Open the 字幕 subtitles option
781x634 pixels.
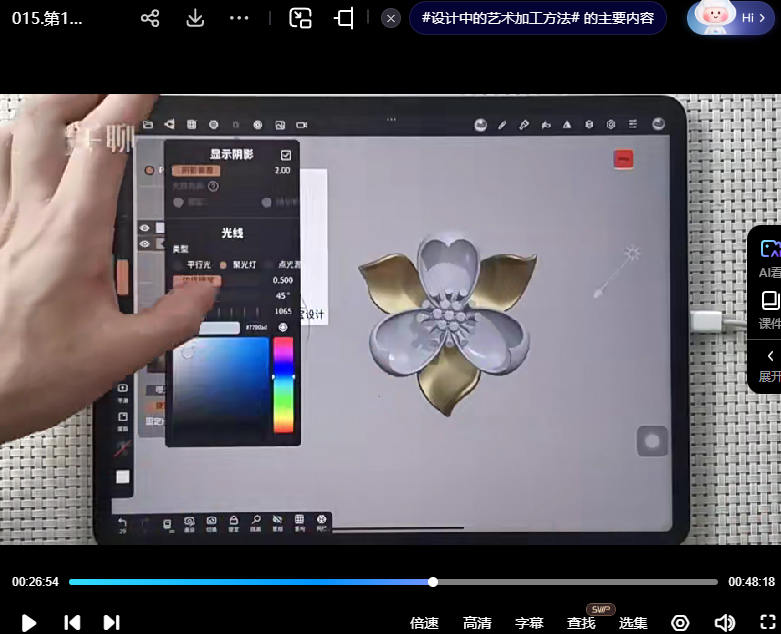[529, 623]
